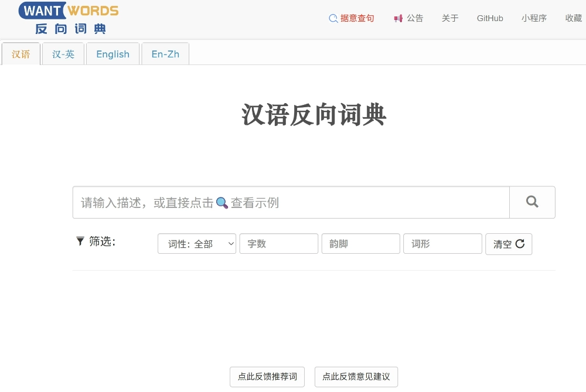This screenshot has height=392, width=586.
Task: Focus the description search input field
Action: click(291, 203)
